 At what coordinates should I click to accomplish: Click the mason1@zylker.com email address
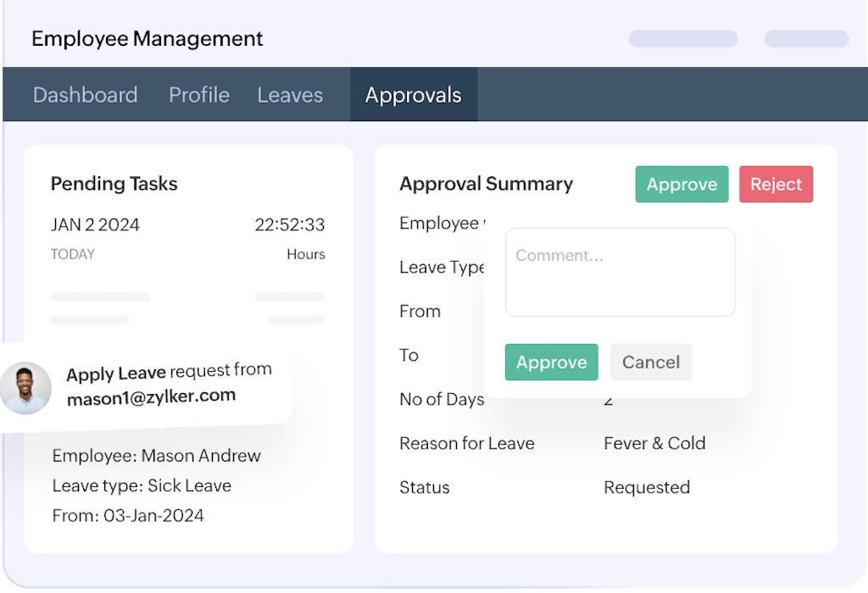(x=151, y=396)
